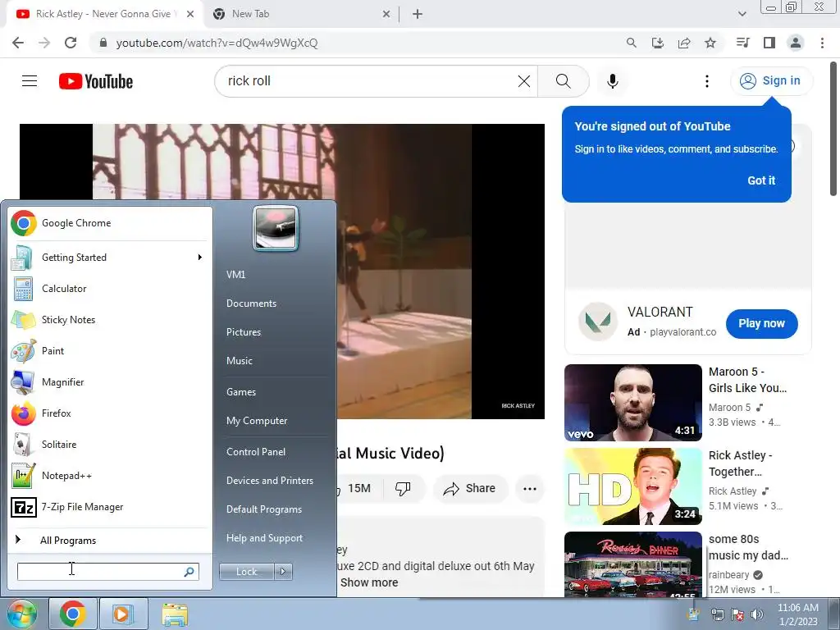Launch Notepad++ from the Start menu
This screenshot has height=630, width=840.
point(110,476)
